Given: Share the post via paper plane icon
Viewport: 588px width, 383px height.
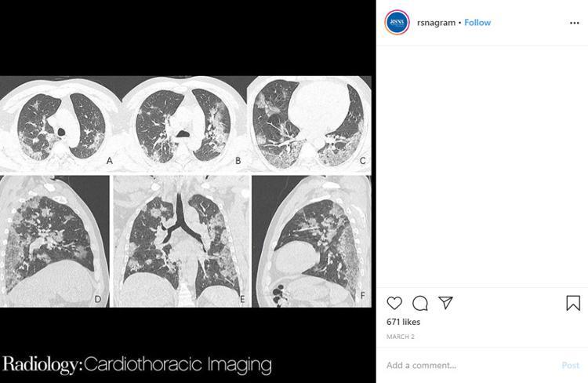Looking at the screenshot, I should pyautogui.click(x=445, y=303).
